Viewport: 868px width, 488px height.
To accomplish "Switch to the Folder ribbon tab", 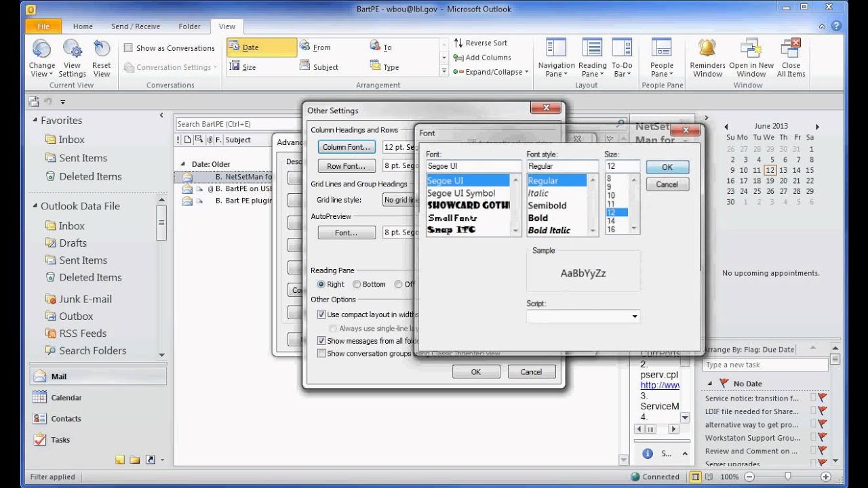I will [189, 26].
